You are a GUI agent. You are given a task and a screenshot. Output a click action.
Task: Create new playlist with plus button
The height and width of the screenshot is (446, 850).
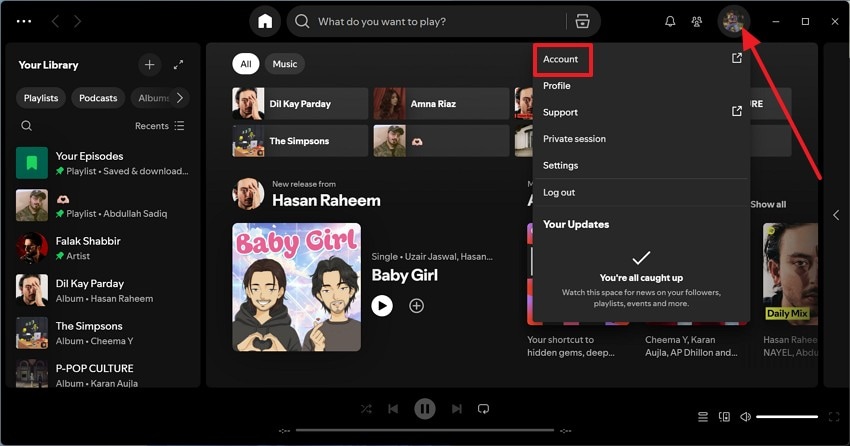149,65
